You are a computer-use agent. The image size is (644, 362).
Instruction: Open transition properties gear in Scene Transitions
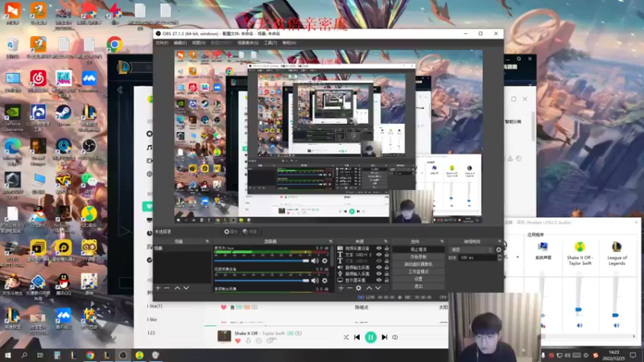(x=498, y=249)
